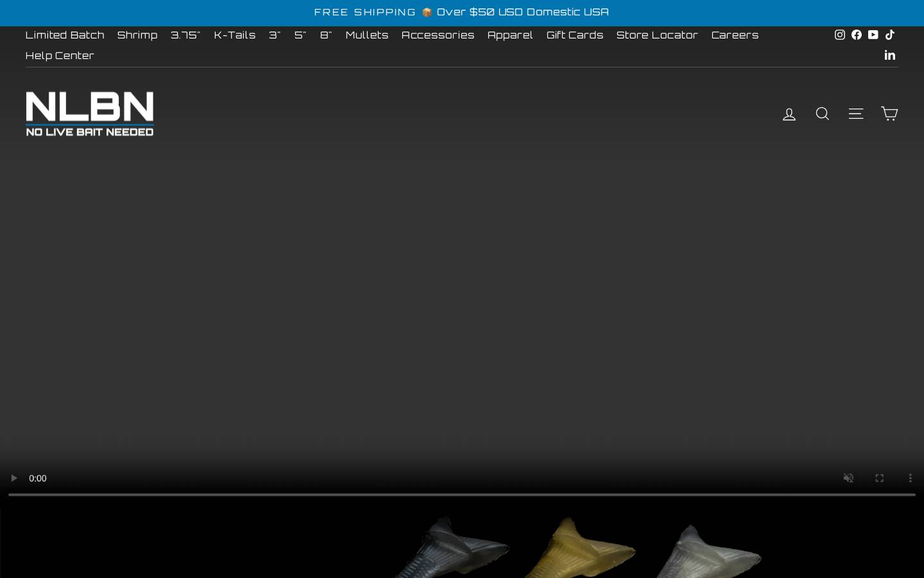Play the hero video
This screenshot has height=578, width=924.
point(13,478)
